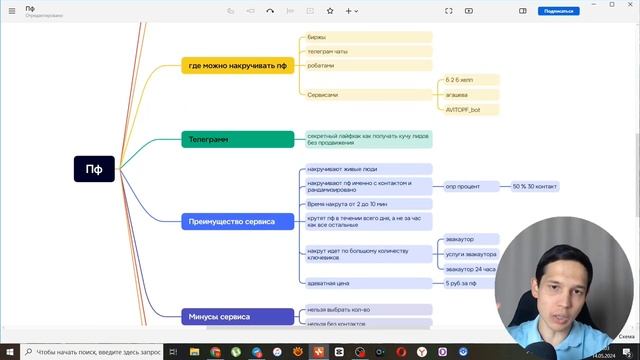Click the 'Время накрута от 2 до 10 мин' subtopic
Viewport: 640px width, 360px height.
(369, 204)
